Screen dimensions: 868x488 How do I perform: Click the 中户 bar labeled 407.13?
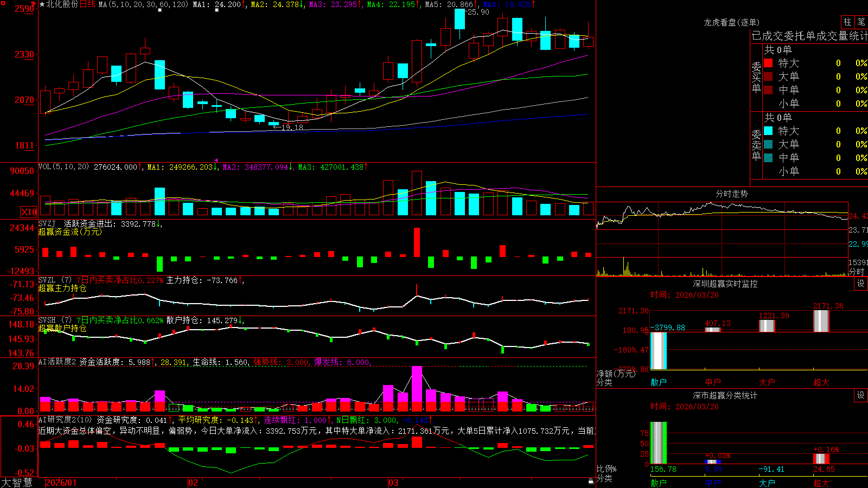(x=713, y=330)
